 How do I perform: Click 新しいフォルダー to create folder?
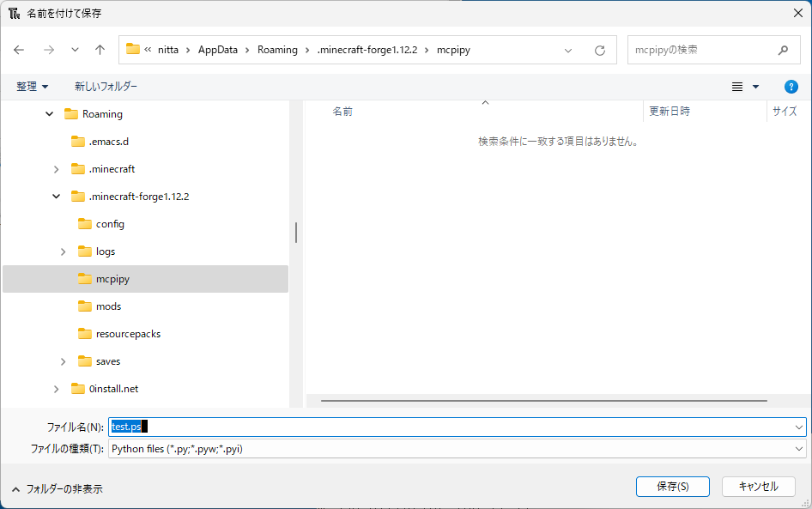click(x=106, y=87)
